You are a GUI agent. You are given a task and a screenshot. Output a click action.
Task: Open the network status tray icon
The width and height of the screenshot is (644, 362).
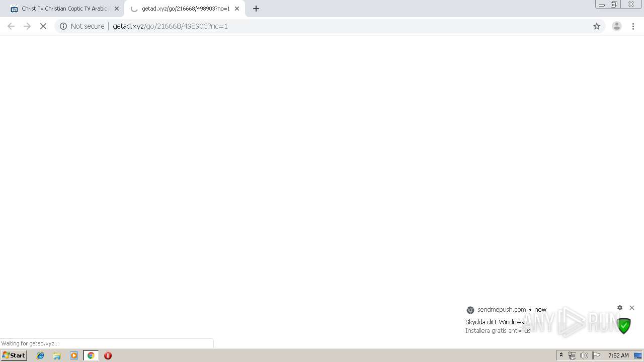pyautogui.click(x=572, y=355)
